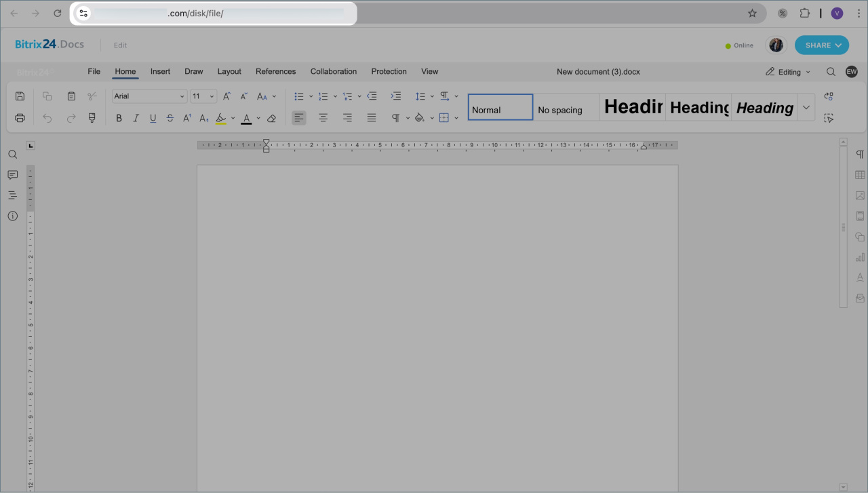The image size is (868, 493).
Task: Click the Find magnifier in left sidebar
Action: pos(12,155)
